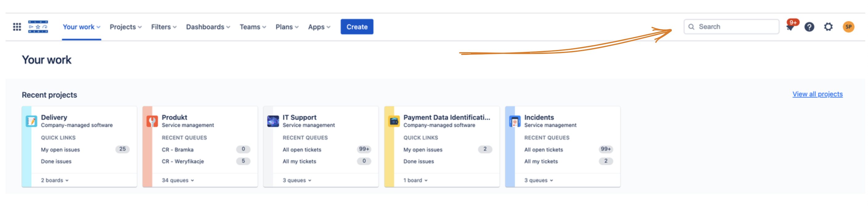Click the IT Support project icon
Viewport: 868px width, 206px height.
273,121
